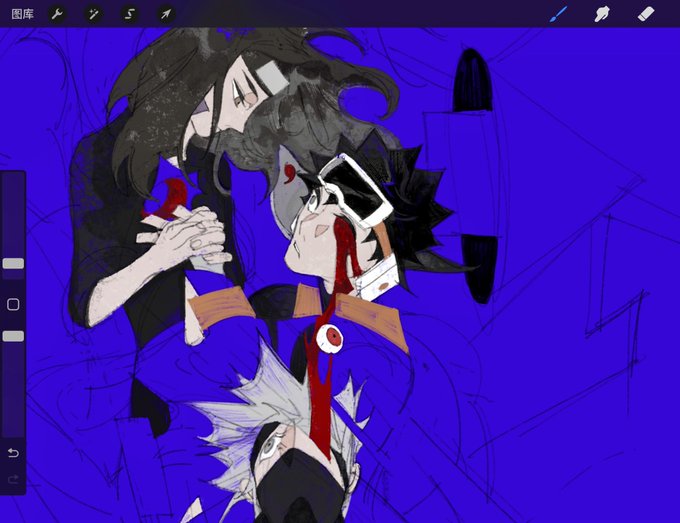Open the 图库 gallery
Viewport: 680px width, 523px height.
(23, 14)
